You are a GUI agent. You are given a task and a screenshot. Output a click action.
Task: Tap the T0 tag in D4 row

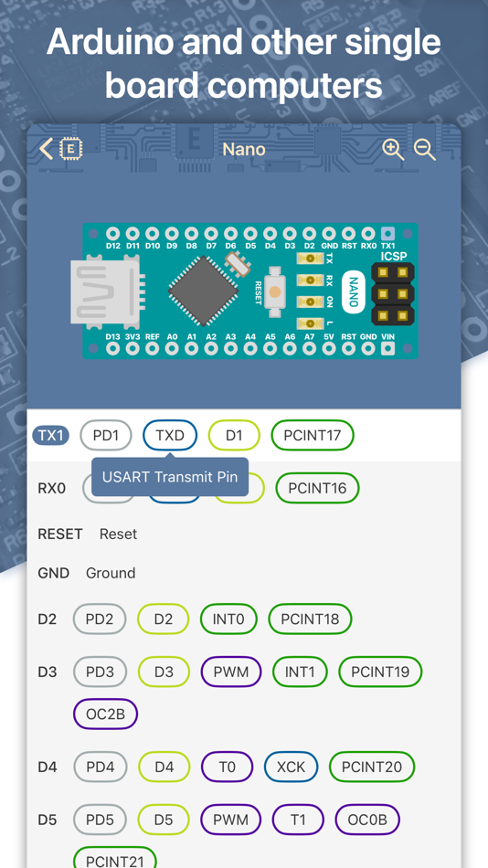[228, 767]
